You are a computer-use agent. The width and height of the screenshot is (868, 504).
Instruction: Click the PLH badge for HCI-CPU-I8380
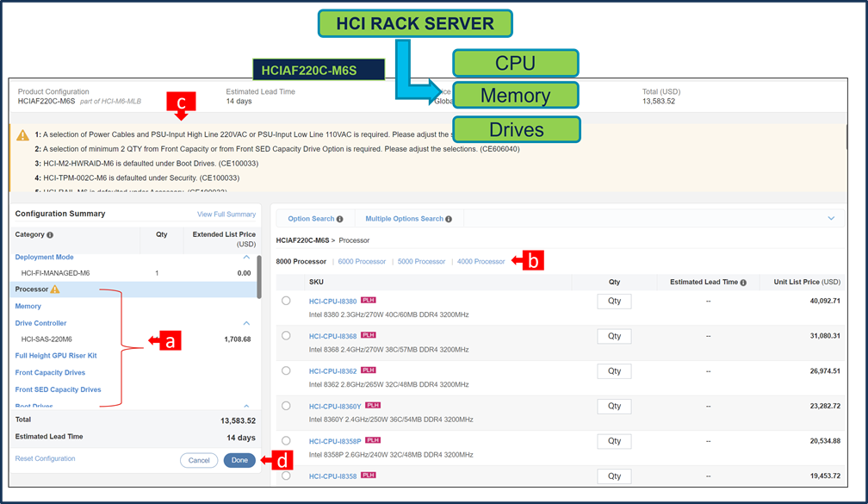[x=369, y=300]
